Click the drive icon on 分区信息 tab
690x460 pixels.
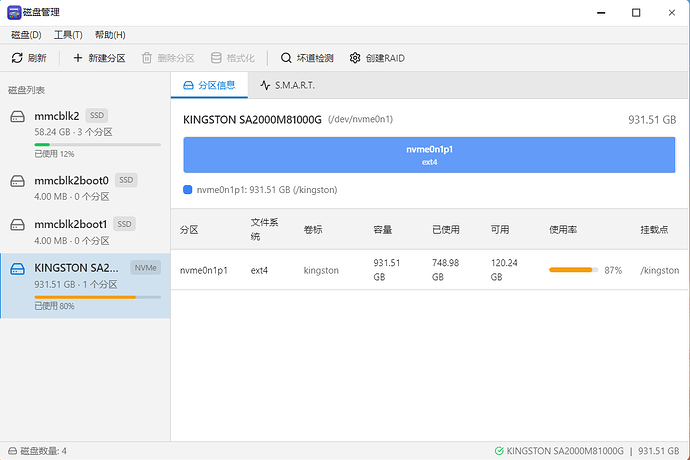(x=188, y=85)
